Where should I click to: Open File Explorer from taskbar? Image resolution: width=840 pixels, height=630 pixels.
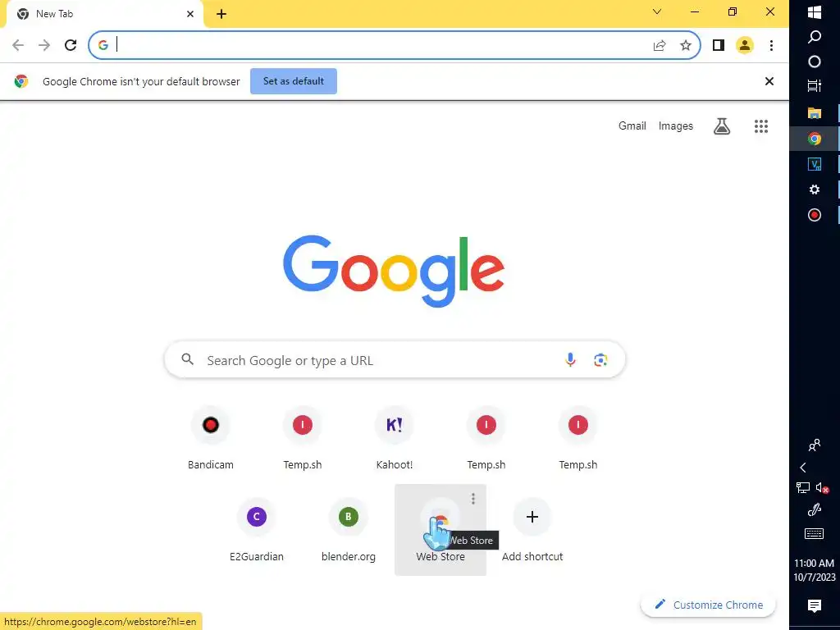click(x=815, y=113)
